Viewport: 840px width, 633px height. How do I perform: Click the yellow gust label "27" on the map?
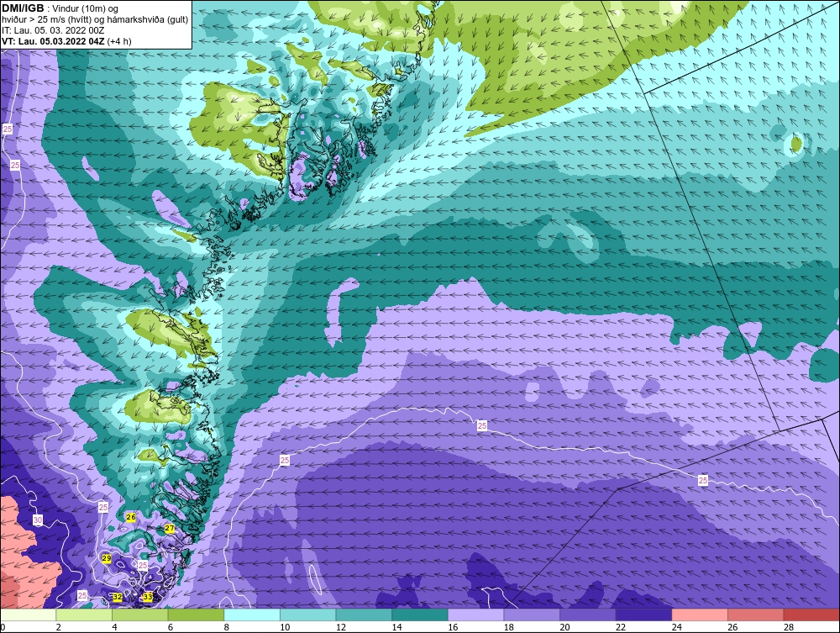click(x=170, y=529)
